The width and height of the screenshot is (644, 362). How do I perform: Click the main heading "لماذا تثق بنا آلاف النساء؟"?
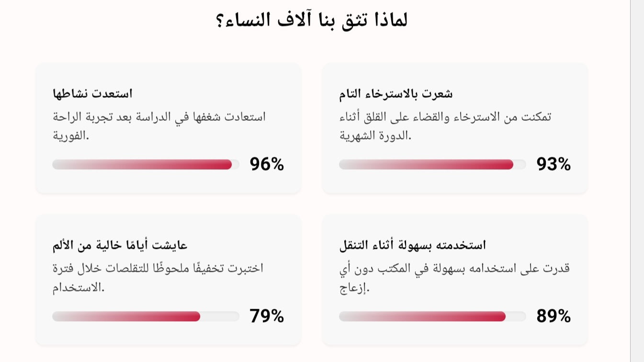coord(312,20)
